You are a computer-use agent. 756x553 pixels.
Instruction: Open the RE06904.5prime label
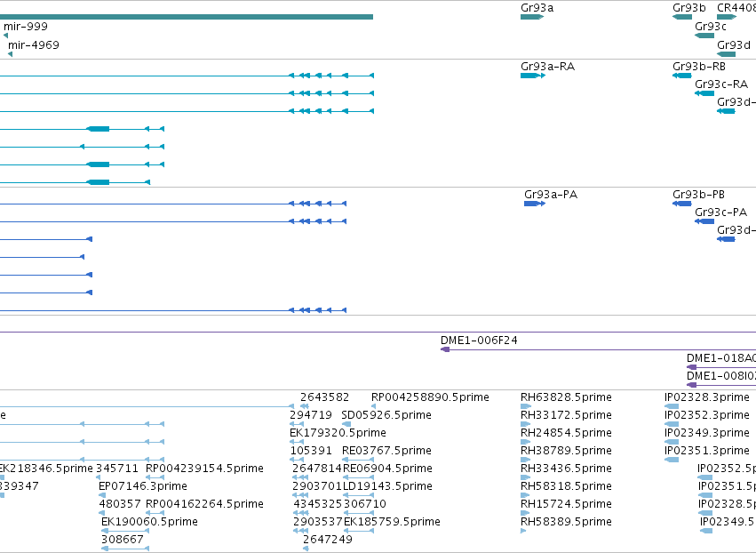[x=387, y=469]
